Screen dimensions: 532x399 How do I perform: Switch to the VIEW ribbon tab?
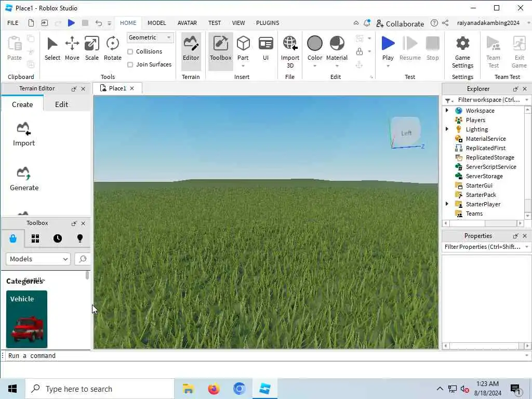[238, 23]
